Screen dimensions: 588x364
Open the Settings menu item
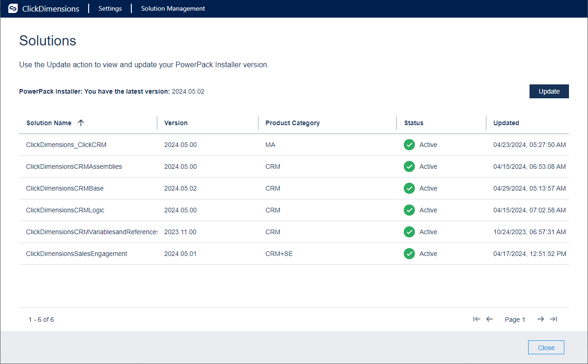tap(110, 8)
